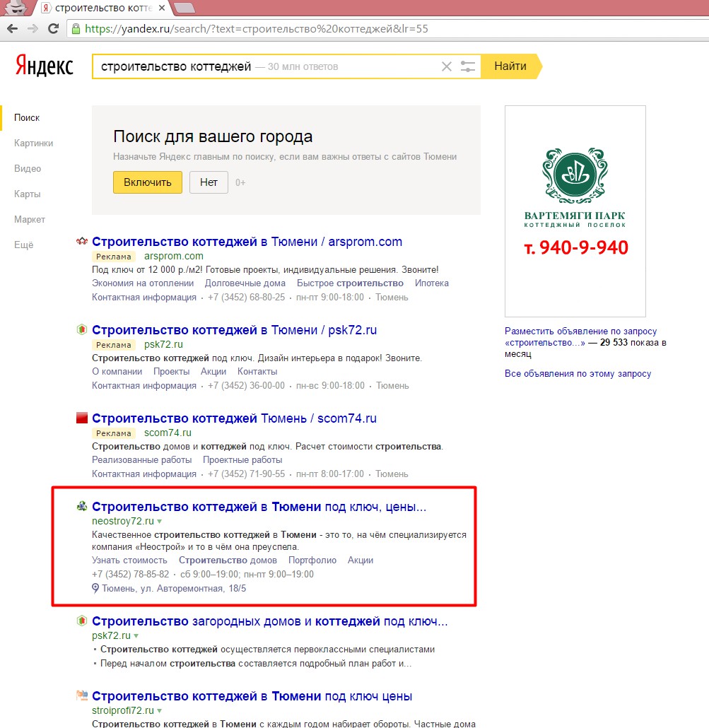Screen dimensions: 709x728
Task: Expand dropdown arrow next to organic psk72.ru
Action: (136, 636)
